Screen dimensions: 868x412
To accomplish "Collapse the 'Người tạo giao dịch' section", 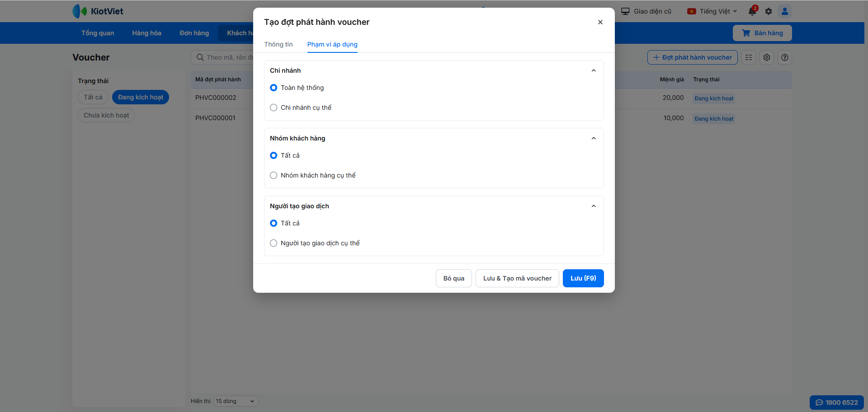I will click(594, 206).
